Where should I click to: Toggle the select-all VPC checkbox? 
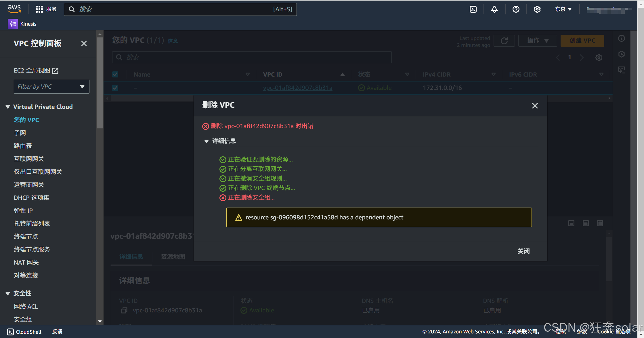pyautogui.click(x=115, y=75)
